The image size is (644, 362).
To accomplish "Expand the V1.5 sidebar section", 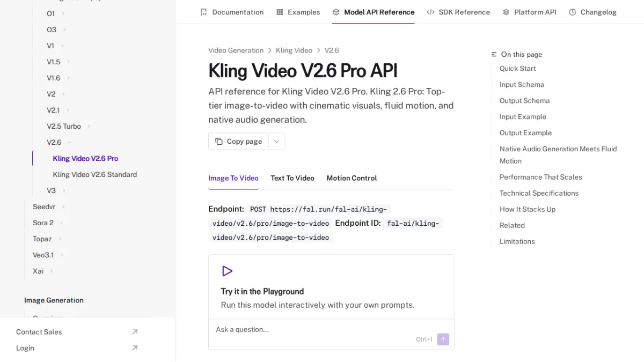I will (x=68, y=62).
